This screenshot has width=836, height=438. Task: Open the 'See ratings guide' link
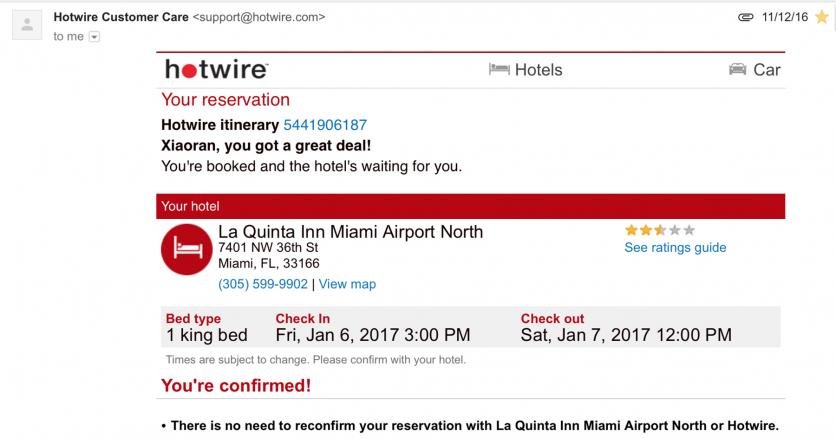[x=676, y=248]
